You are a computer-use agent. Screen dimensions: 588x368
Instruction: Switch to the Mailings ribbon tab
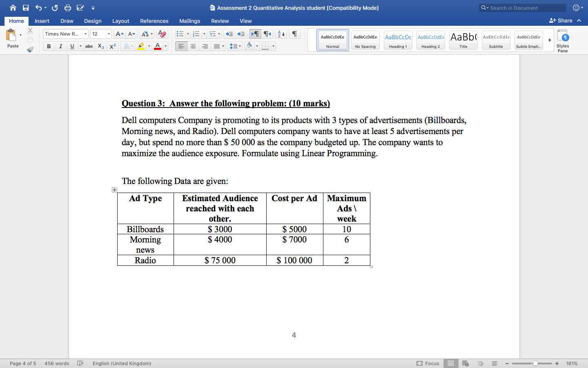[189, 21]
